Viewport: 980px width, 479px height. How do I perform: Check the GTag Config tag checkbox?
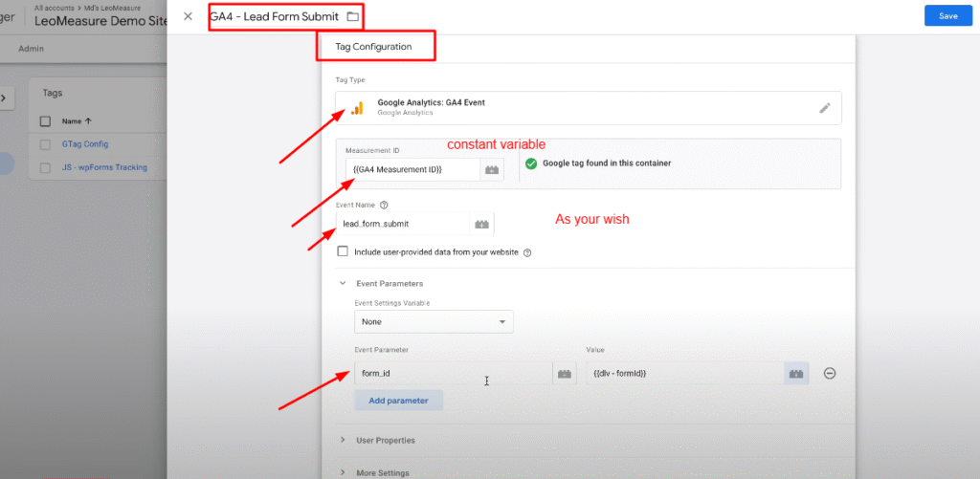45,144
